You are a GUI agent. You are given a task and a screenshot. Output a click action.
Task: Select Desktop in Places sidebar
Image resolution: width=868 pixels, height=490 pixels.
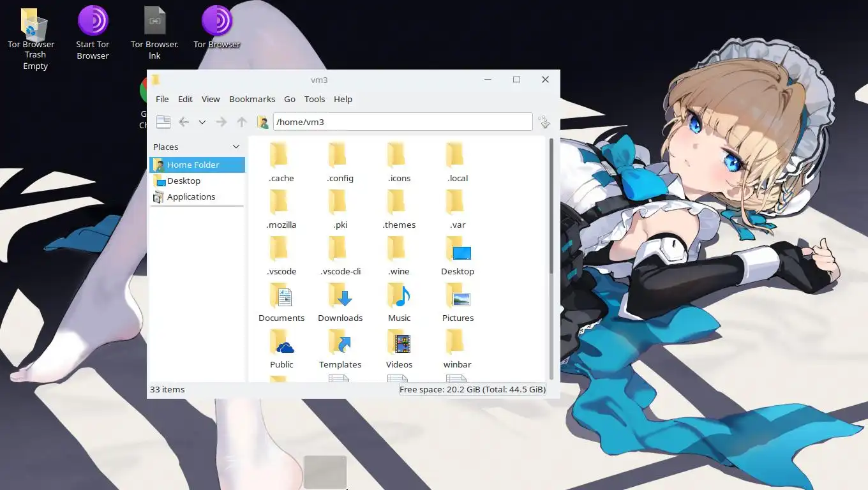click(197, 181)
